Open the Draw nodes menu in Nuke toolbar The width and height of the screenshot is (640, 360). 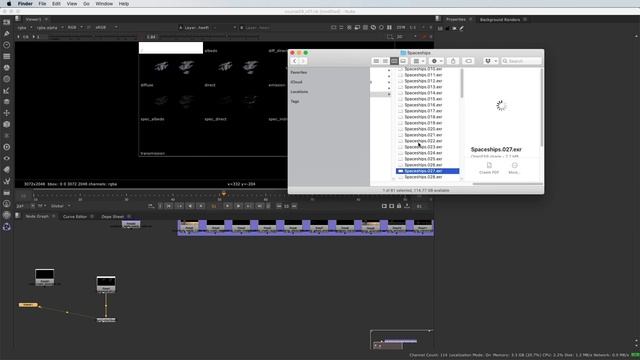(7, 33)
